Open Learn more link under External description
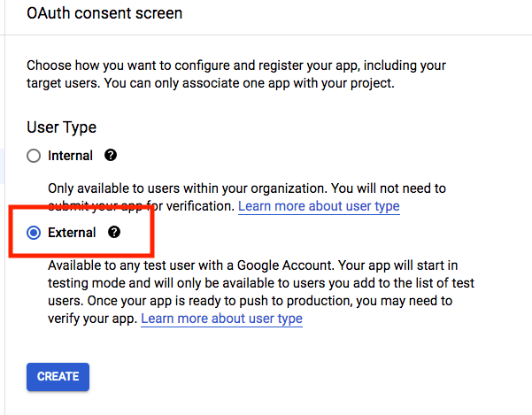 click(x=222, y=319)
